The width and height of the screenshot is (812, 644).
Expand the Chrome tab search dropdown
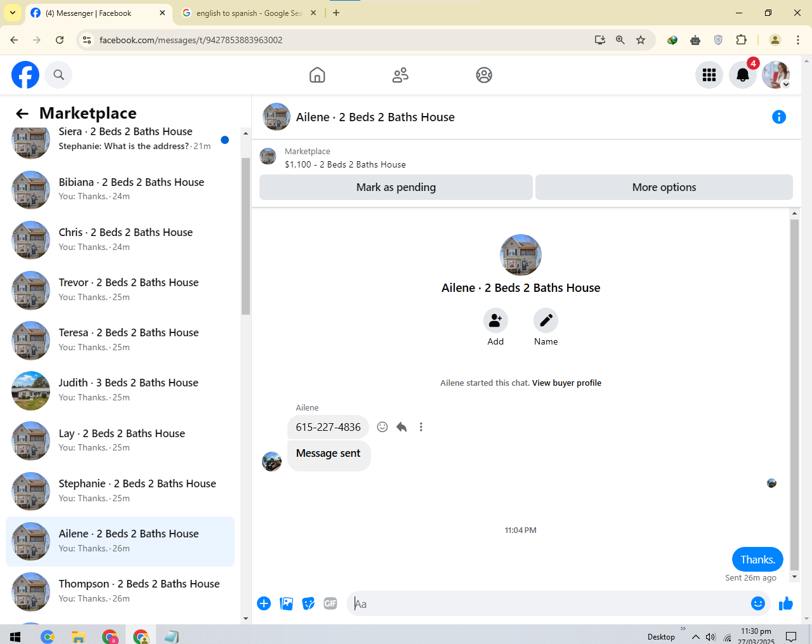[13, 13]
